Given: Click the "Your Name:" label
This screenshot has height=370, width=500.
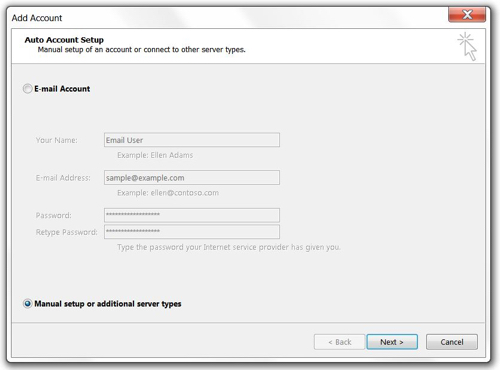Looking at the screenshot, I should click(x=56, y=140).
